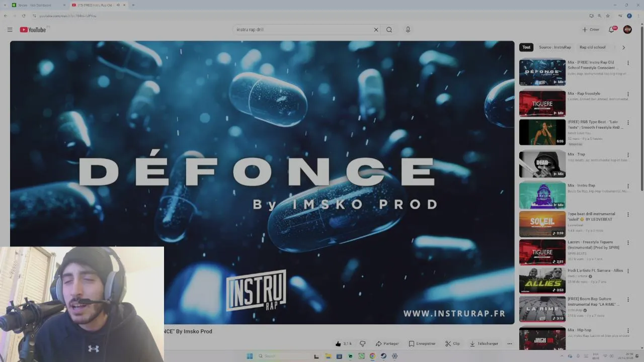
Task: Open options for R&B Type Beat 'Late Texts'
Action: click(x=628, y=123)
